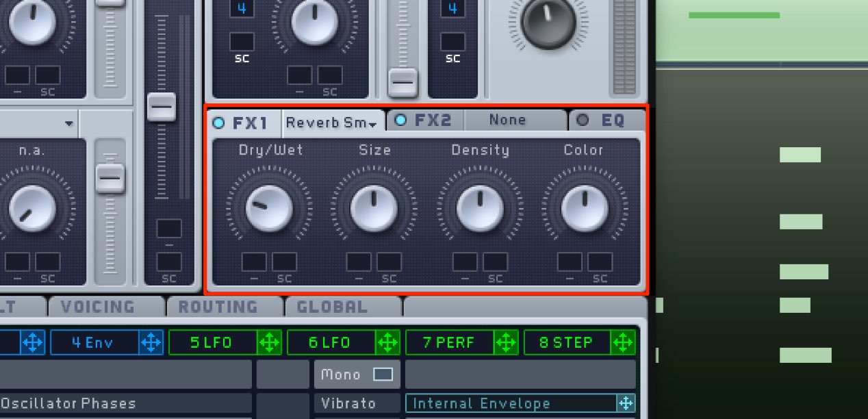Select the 5 LFO modulator

(212, 342)
